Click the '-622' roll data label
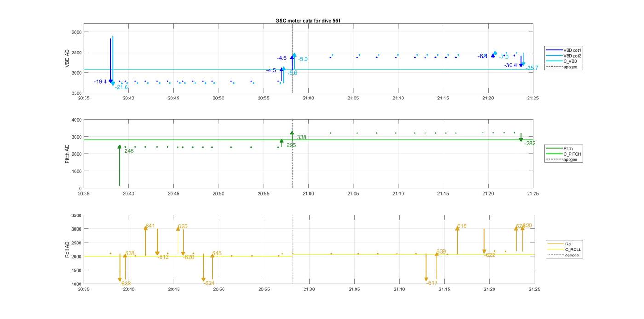 (x=489, y=255)
